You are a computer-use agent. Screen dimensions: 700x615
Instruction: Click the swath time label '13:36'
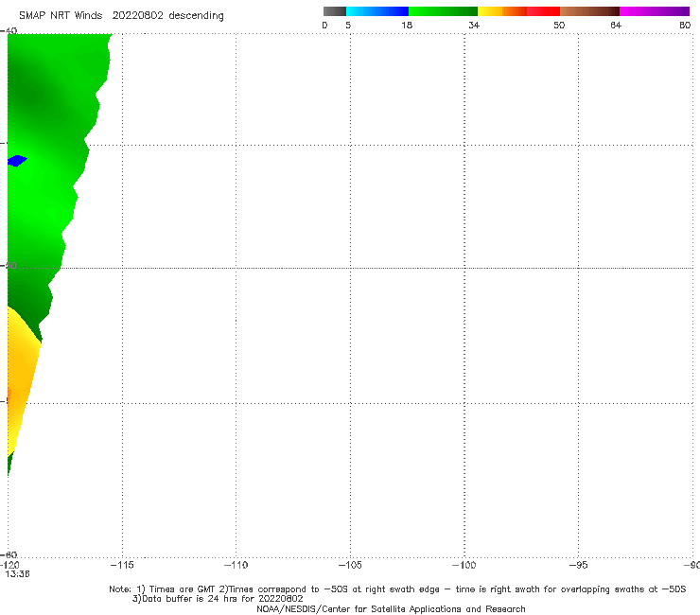tap(17, 574)
